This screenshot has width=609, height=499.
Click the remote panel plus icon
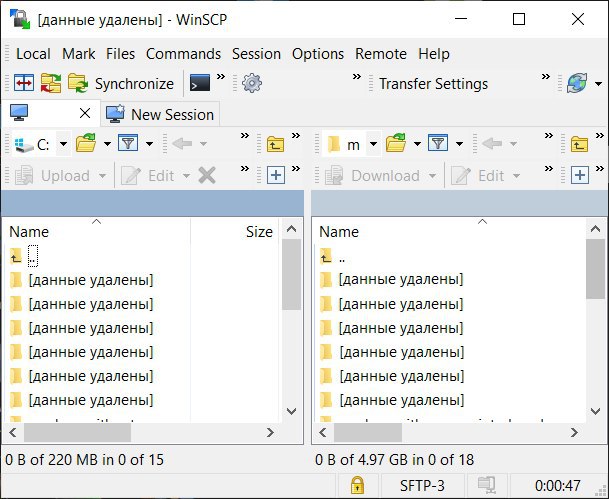pyautogui.click(x=579, y=176)
